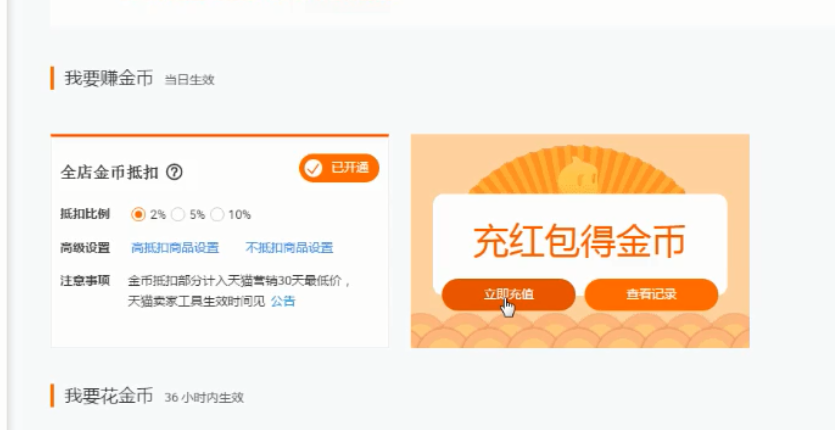
Task: Click the 36 小时内生效 note text
Action: point(204,397)
